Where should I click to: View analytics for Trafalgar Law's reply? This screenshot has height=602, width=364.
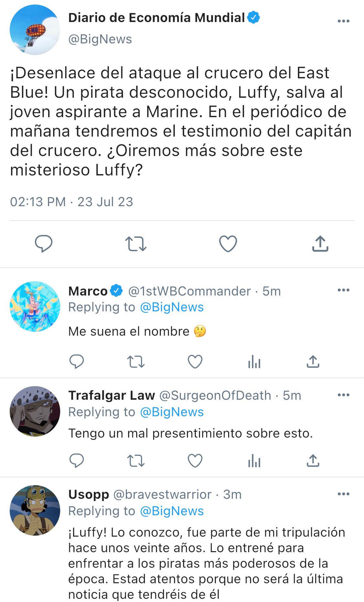[x=254, y=461]
